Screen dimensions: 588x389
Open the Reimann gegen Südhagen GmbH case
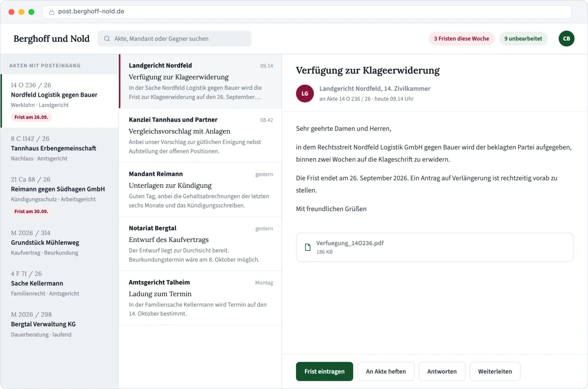tap(60, 195)
